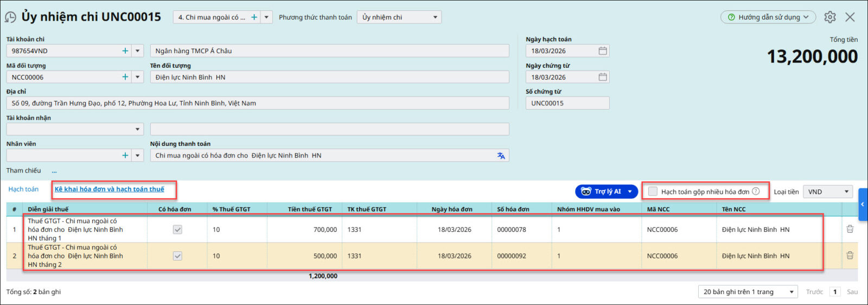This screenshot has height=305, width=868.
Task: Open Hướng dẫn sử dụng help button
Action: [768, 17]
